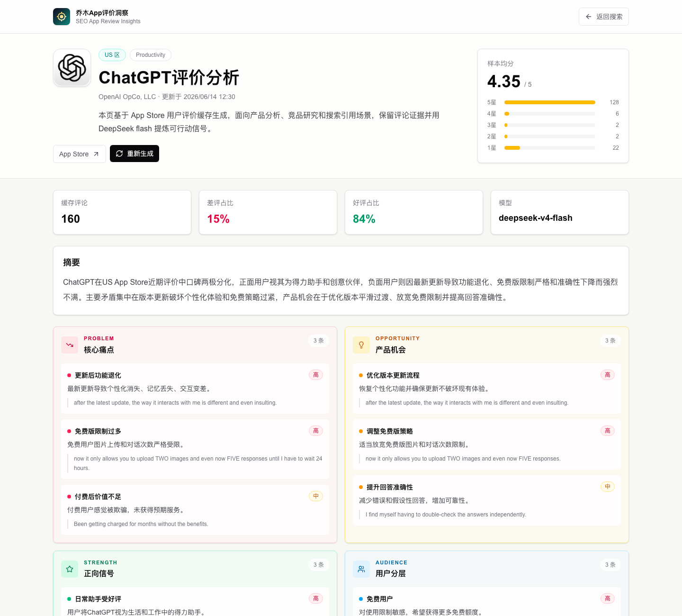Click the quote 'I find myself having to double-check'
Viewport: 682px width, 616px height.
(x=446, y=515)
